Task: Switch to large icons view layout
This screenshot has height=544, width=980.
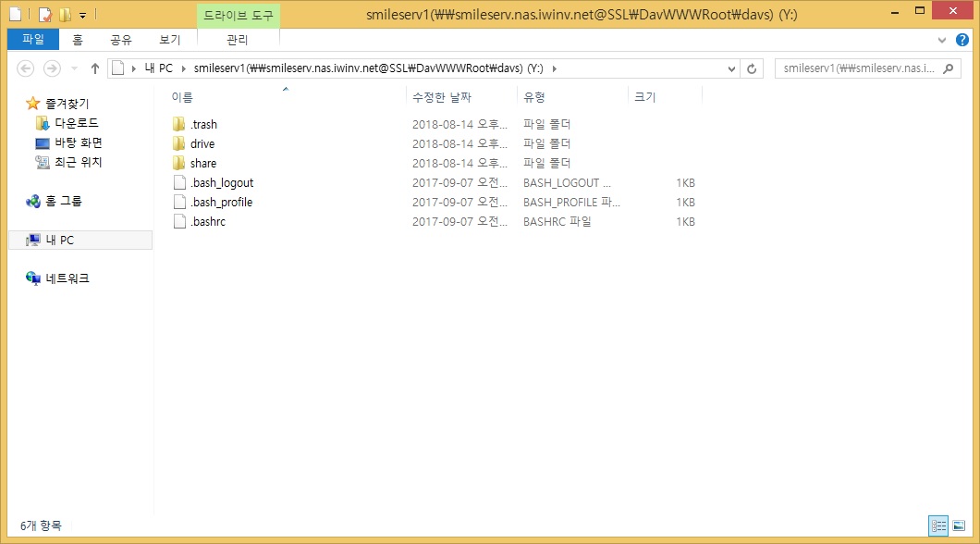Action: pyautogui.click(x=959, y=525)
